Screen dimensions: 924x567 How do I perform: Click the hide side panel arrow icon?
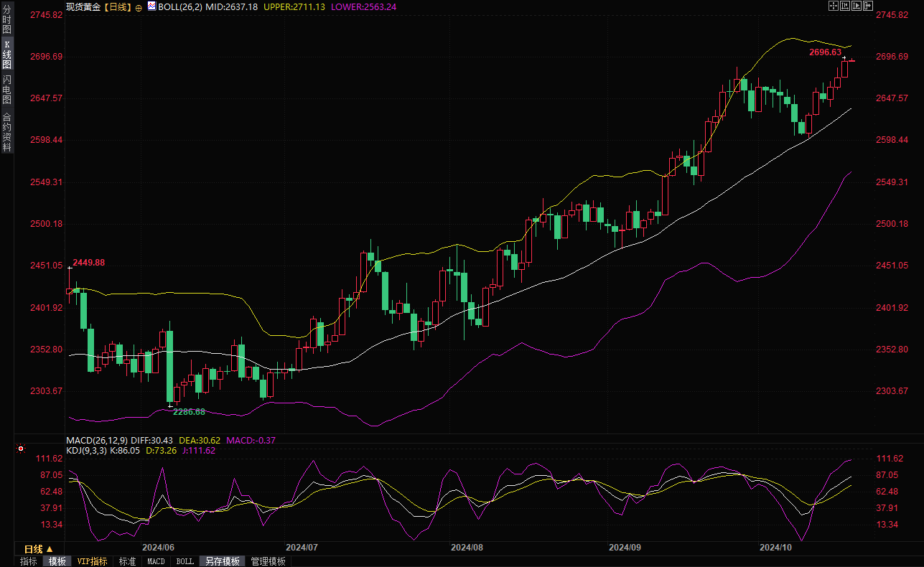(868, 6)
